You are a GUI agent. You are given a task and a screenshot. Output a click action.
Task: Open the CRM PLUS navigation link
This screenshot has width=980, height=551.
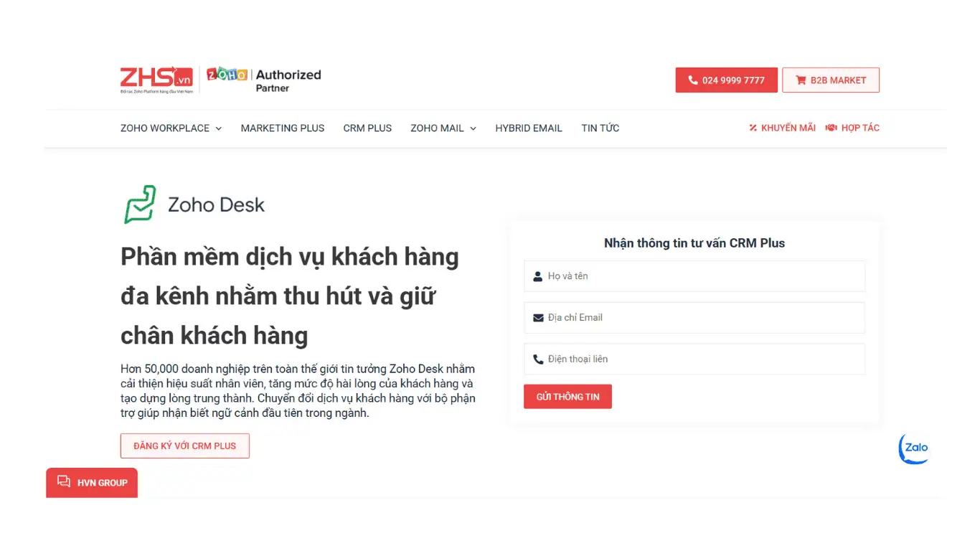click(367, 128)
